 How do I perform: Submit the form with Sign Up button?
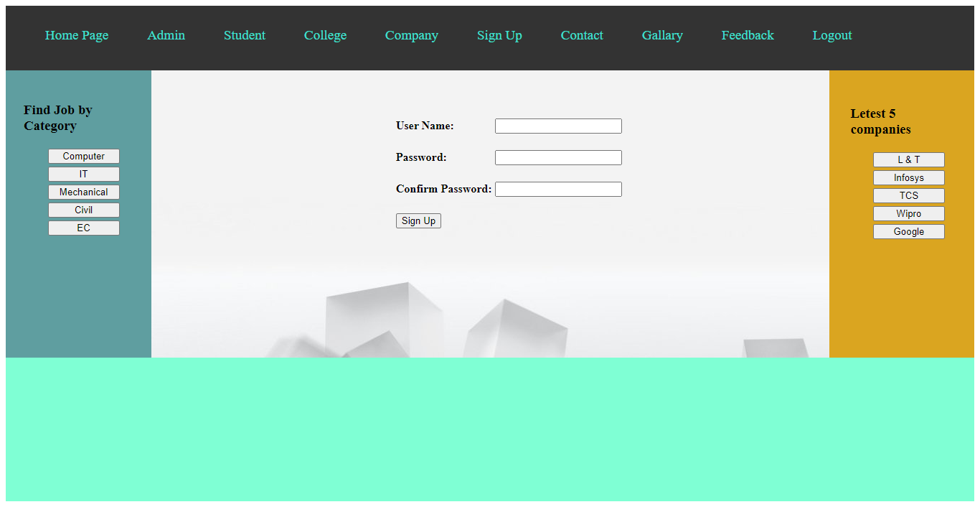[x=418, y=220]
